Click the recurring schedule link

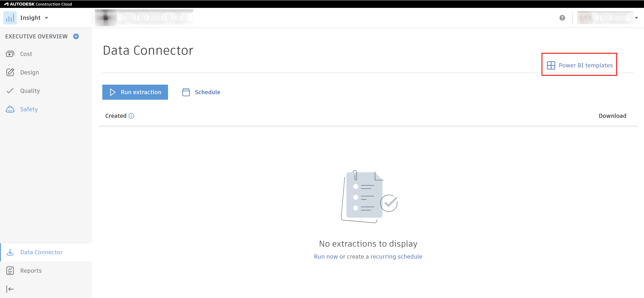click(x=396, y=257)
